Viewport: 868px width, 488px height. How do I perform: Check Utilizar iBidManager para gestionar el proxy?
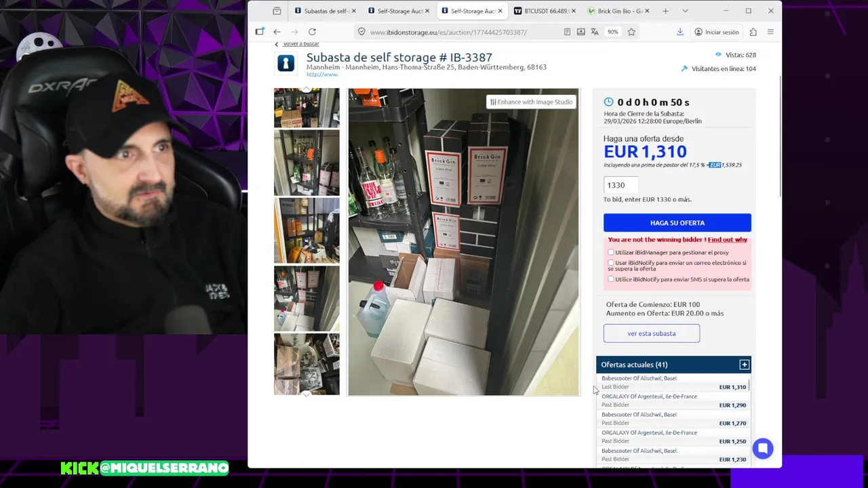coord(610,252)
